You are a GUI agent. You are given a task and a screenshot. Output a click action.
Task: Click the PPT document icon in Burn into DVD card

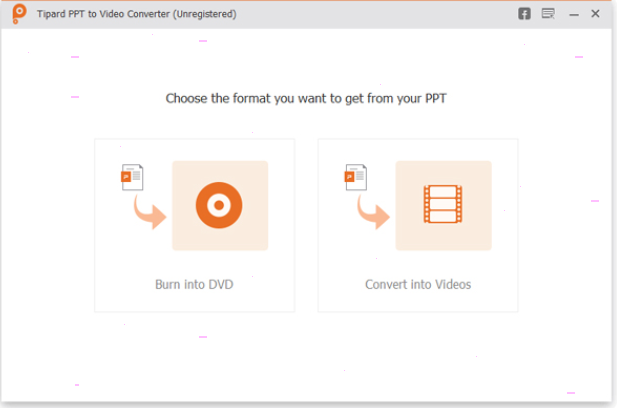[x=132, y=177]
